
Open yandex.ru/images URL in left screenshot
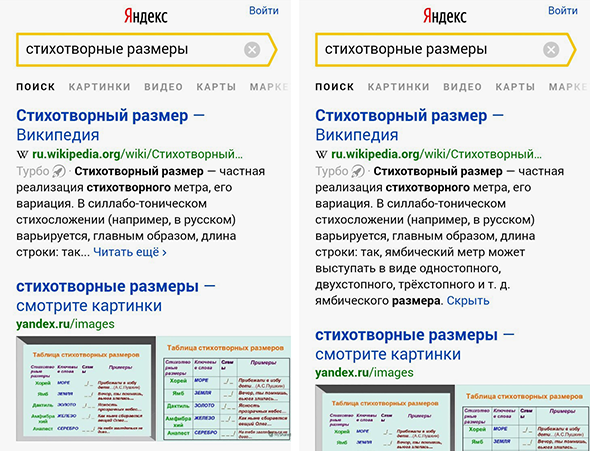(65, 324)
